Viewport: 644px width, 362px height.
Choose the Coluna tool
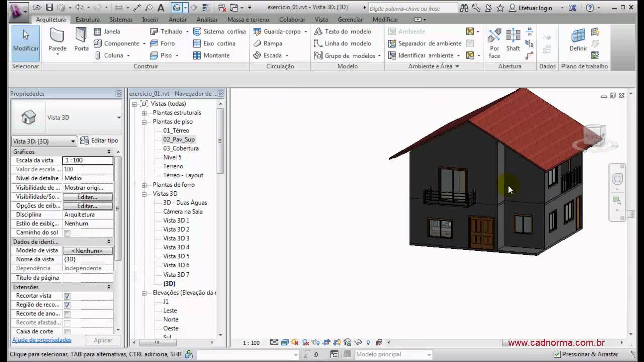coord(109,55)
